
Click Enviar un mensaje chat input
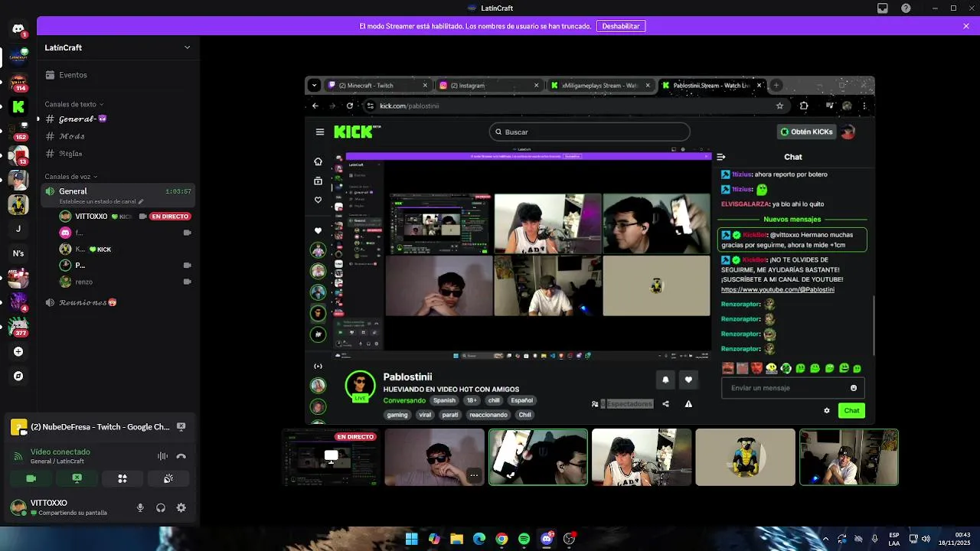[x=792, y=388]
